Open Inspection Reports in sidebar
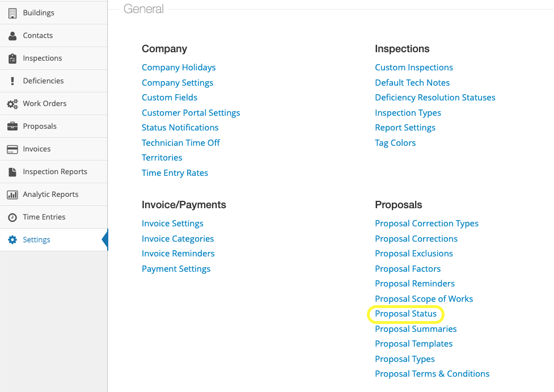The image size is (554, 392). 54,171
